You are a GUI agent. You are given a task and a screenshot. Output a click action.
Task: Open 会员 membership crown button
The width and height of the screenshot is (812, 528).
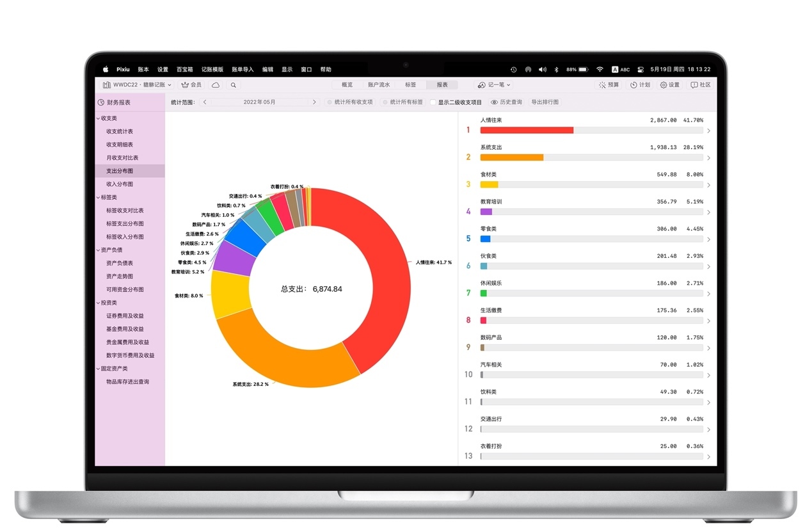pos(191,84)
